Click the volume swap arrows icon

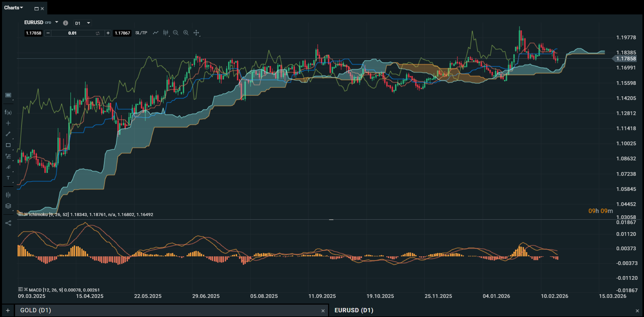pyautogui.click(x=98, y=33)
